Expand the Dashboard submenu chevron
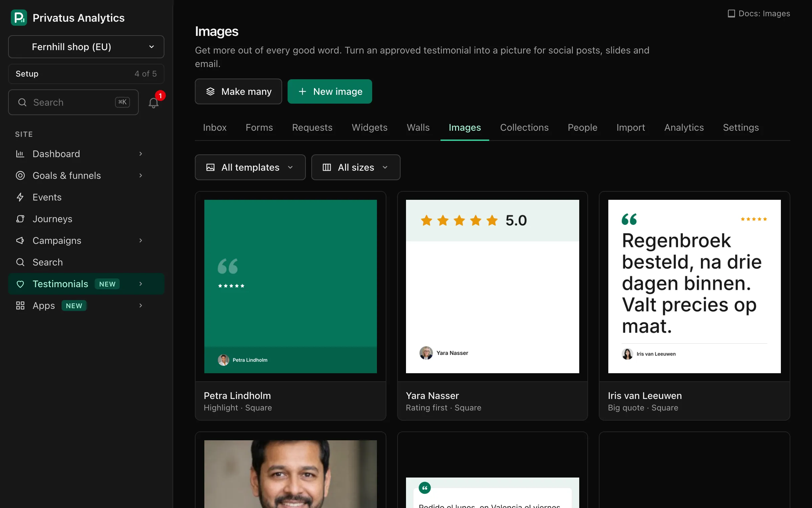 coord(141,154)
